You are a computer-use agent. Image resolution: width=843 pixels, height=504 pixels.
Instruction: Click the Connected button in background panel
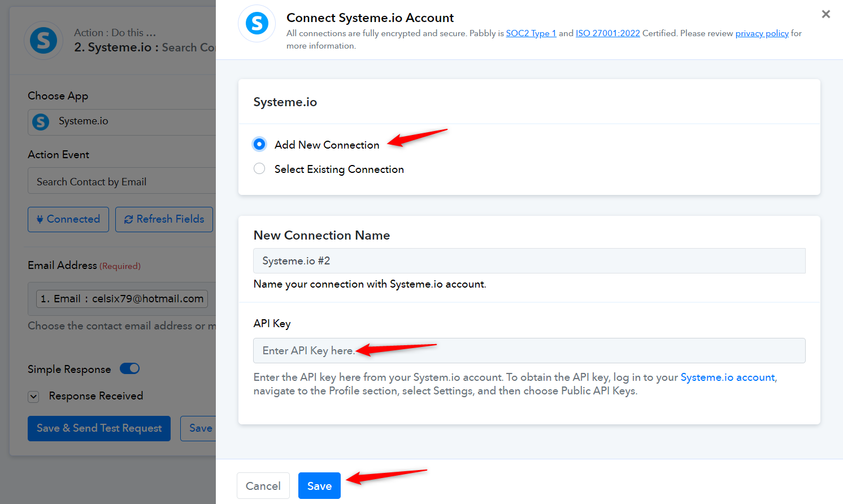coord(68,219)
